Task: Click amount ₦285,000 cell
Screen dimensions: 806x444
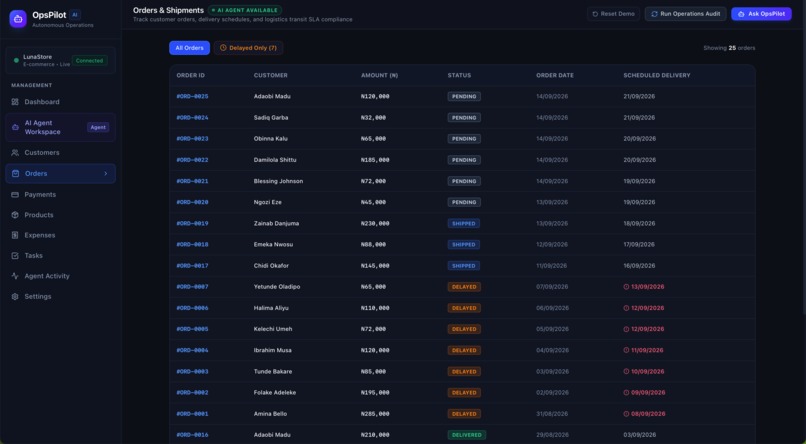Action: pos(375,414)
